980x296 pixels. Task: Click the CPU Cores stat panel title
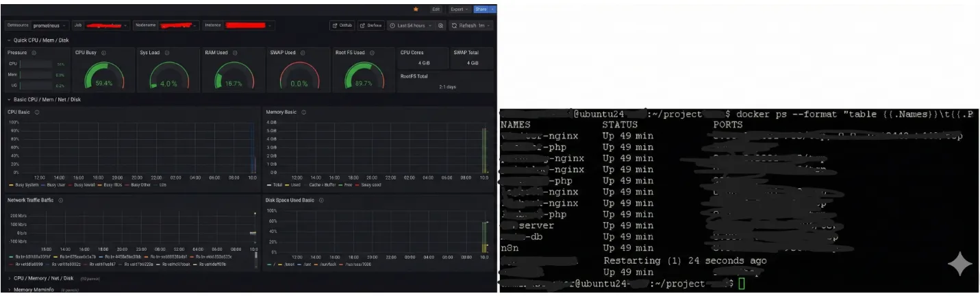pyautogui.click(x=413, y=52)
